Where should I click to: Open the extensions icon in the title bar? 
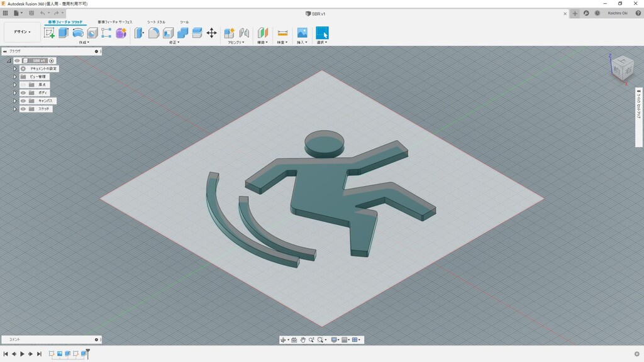pos(586,13)
